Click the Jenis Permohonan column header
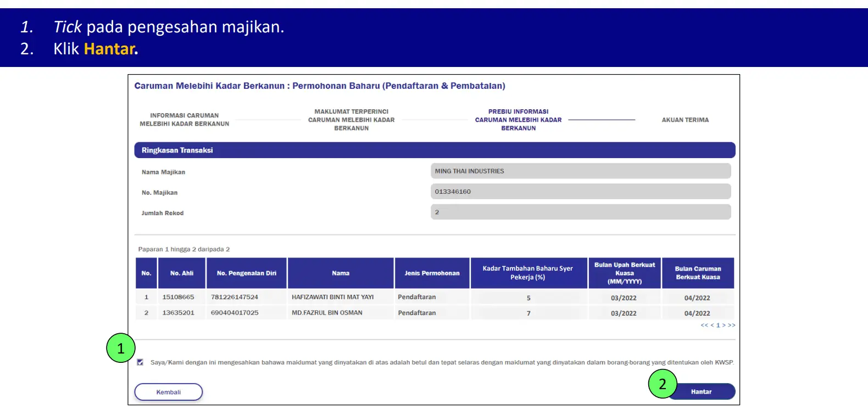This screenshot has height=415, width=868. coord(432,273)
